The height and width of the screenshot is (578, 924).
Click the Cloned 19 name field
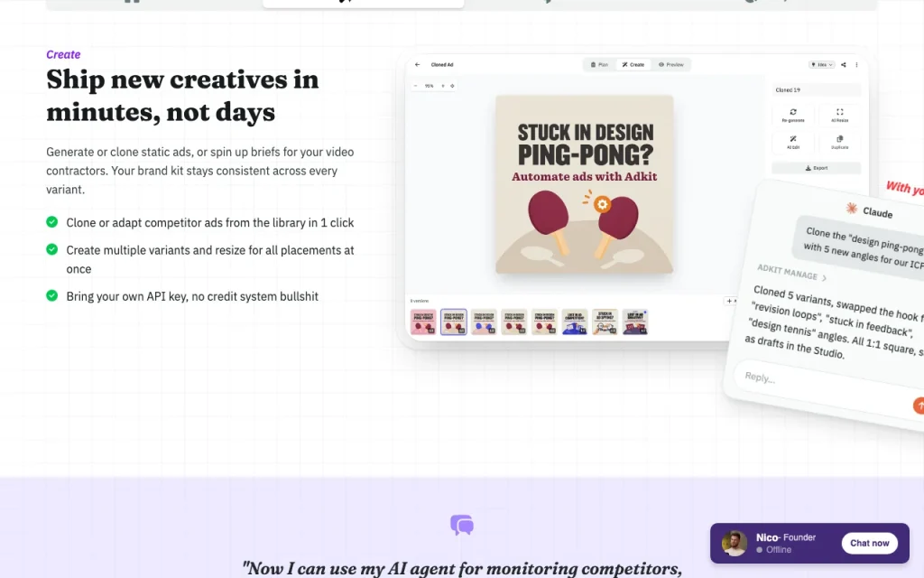pos(816,90)
